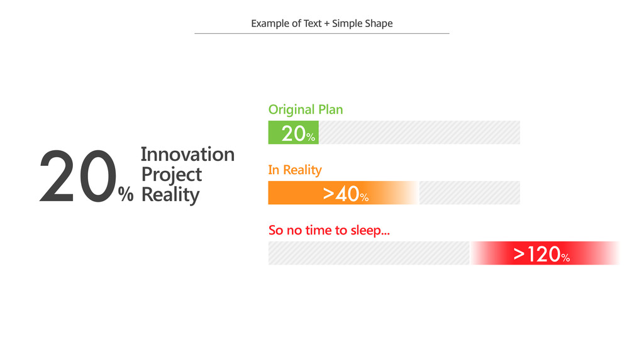Select the small % beside the large 20
This screenshot has width=644, height=362.
pos(126,195)
